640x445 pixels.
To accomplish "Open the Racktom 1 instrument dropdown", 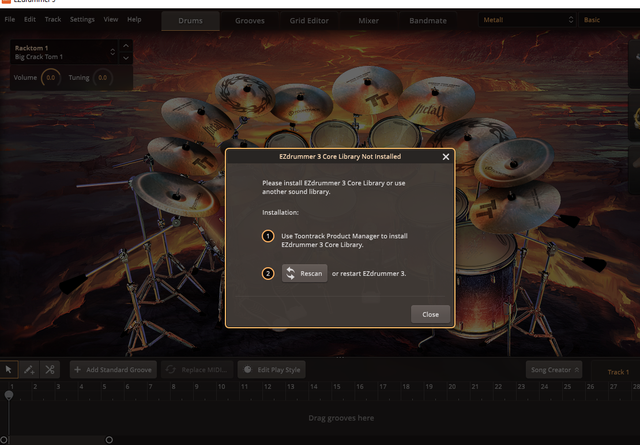I will coord(64,52).
